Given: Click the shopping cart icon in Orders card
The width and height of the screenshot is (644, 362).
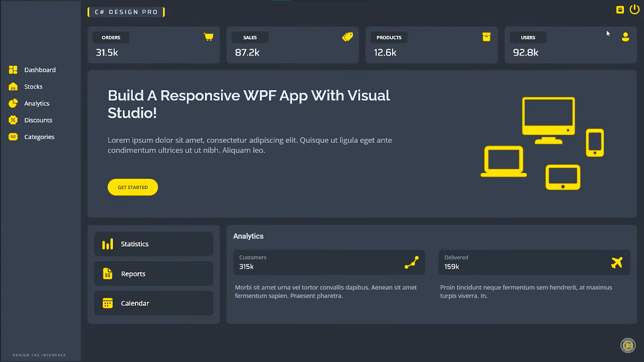Looking at the screenshot, I should [x=208, y=37].
